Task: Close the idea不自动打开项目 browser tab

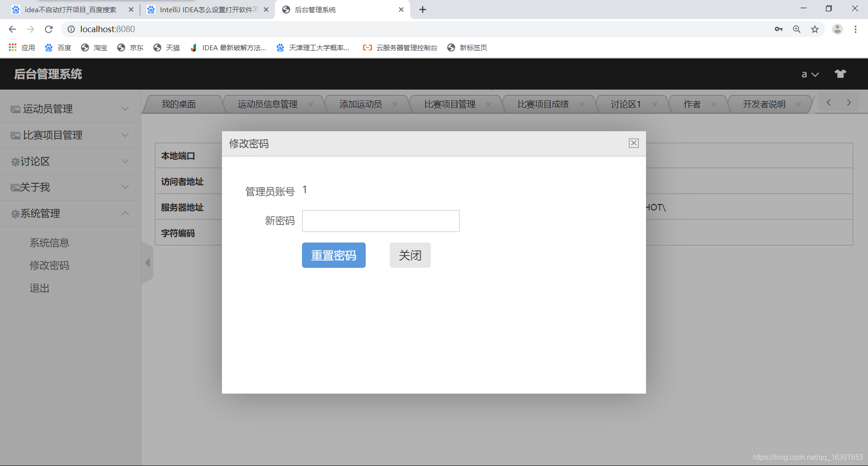Action: 131,10
